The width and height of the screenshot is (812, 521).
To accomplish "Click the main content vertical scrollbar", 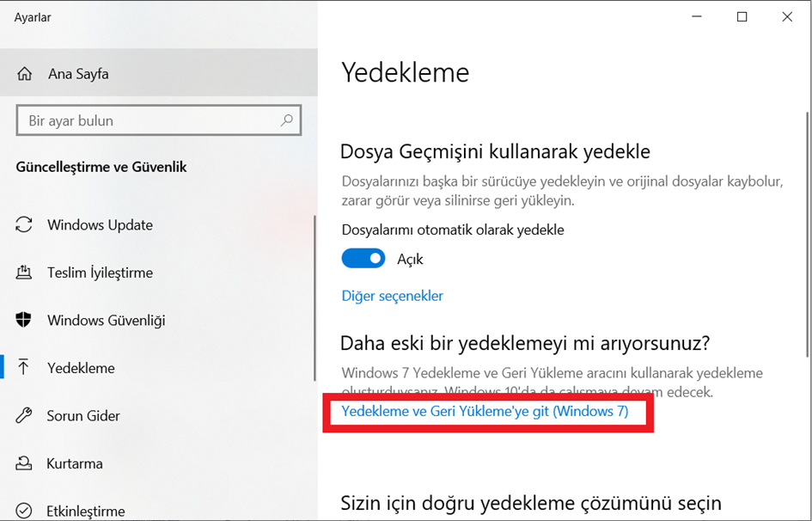I will click(808, 234).
